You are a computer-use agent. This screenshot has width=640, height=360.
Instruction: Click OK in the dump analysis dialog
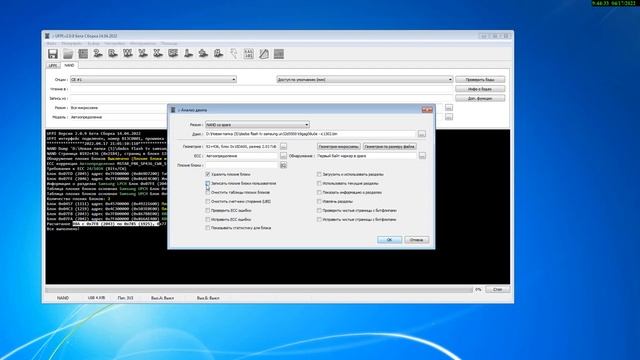[x=389, y=240]
